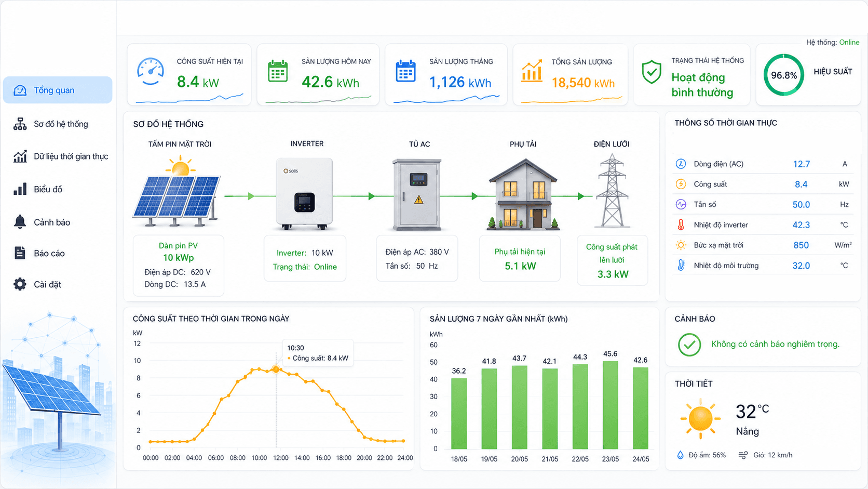Click the Công suất 8.4 kW chart tooltip
Image resolution: width=868 pixels, height=489 pixels.
[x=318, y=353]
